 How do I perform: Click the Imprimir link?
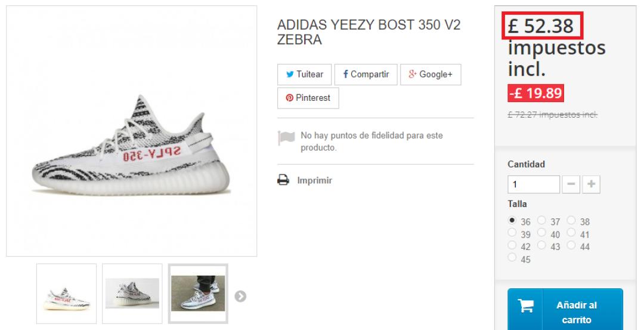[x=315, y=180]
